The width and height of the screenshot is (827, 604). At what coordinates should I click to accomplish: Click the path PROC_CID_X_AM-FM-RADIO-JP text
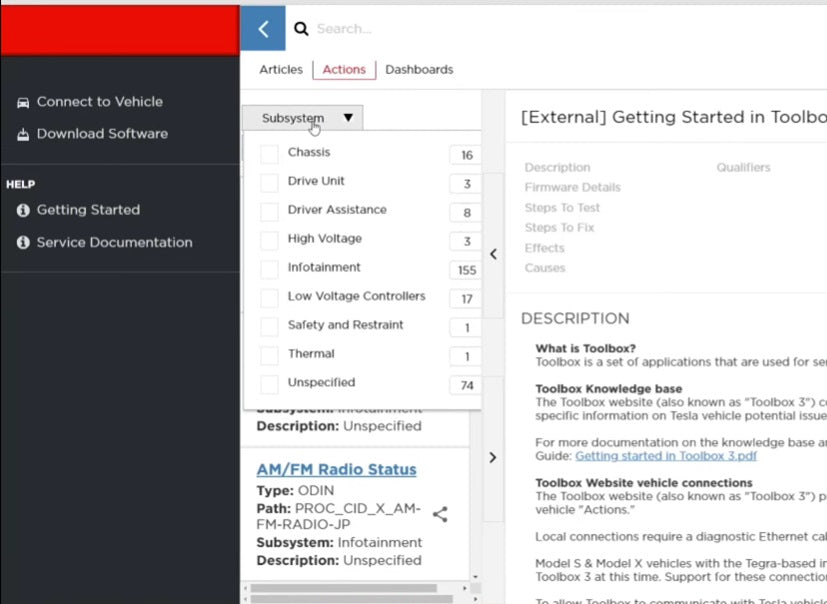tap(339, 516)
